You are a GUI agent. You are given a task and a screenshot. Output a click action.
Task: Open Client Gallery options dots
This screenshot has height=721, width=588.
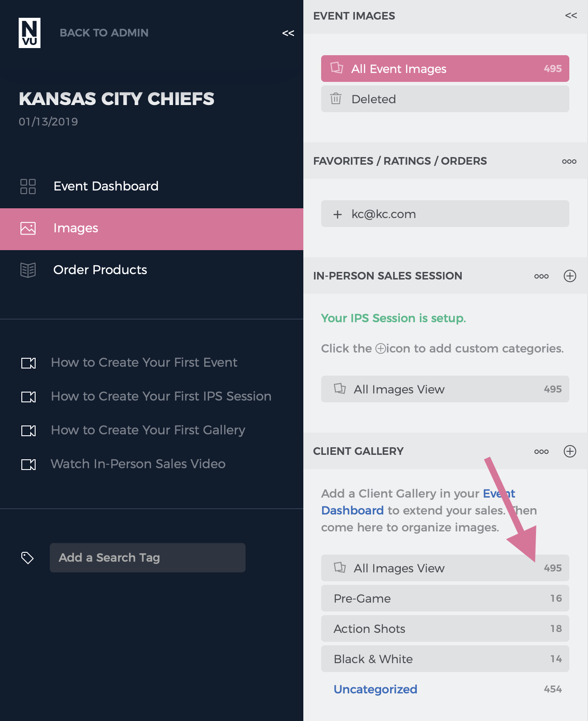tap(541, 451)
